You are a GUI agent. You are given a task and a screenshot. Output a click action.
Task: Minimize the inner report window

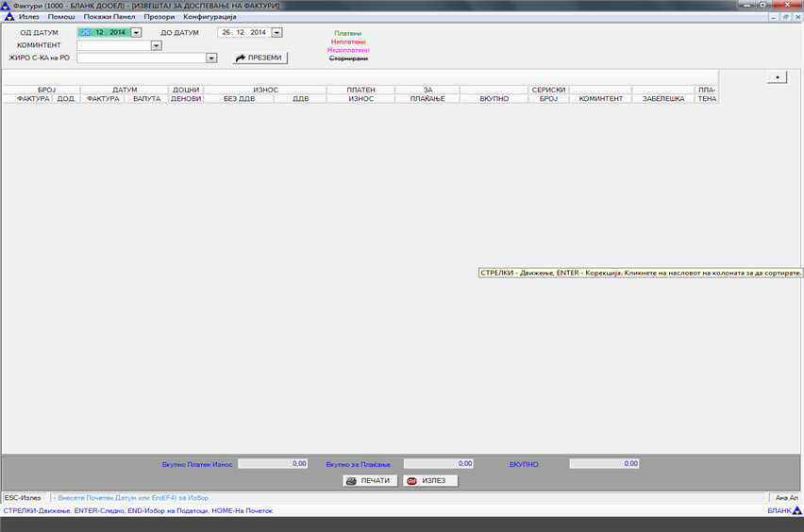pos(774,17)
